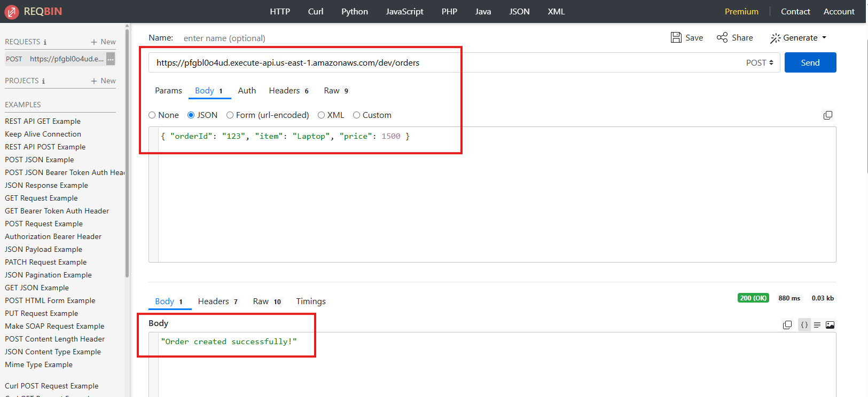Click the PROJECTS info icon
The image size is (868, 397).
43,81
